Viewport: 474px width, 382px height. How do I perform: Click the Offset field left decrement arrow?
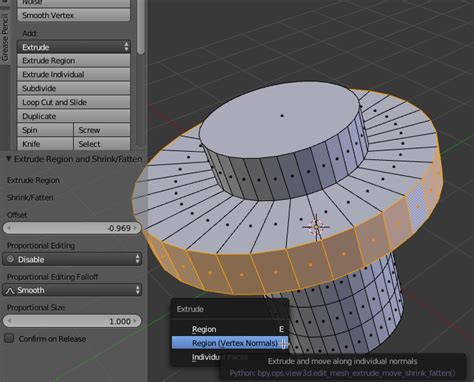(x=9, y=228)
